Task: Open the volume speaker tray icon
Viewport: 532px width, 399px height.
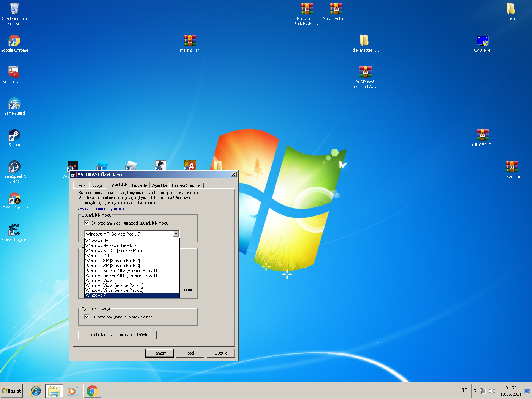Action: tap(492, 391)
